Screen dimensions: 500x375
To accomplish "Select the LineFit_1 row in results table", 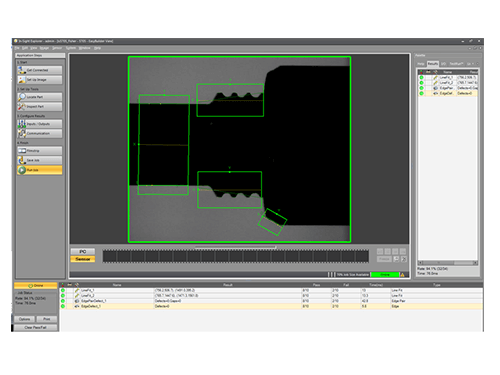I will pyautogui.click(x=271, y=290).
